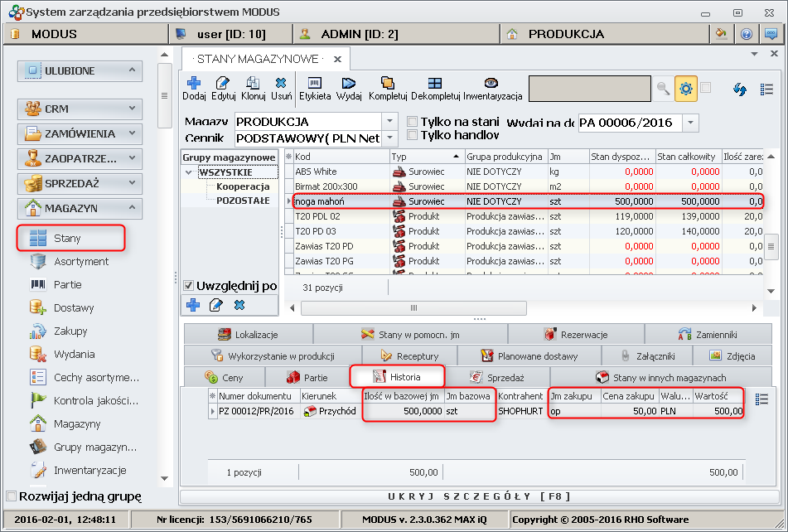
Task: Click the Kompletuj toolbar icon
Action: click(388, 84)
